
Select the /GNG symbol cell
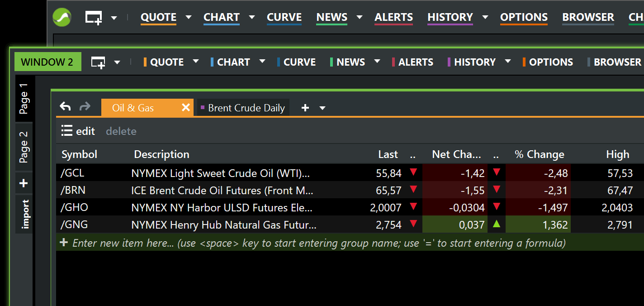74,225
